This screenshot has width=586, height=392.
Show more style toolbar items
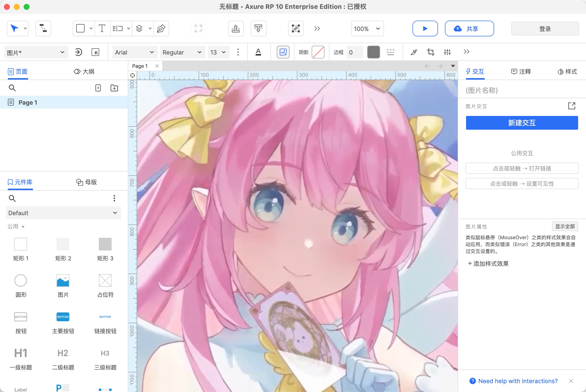coord(466,52)
